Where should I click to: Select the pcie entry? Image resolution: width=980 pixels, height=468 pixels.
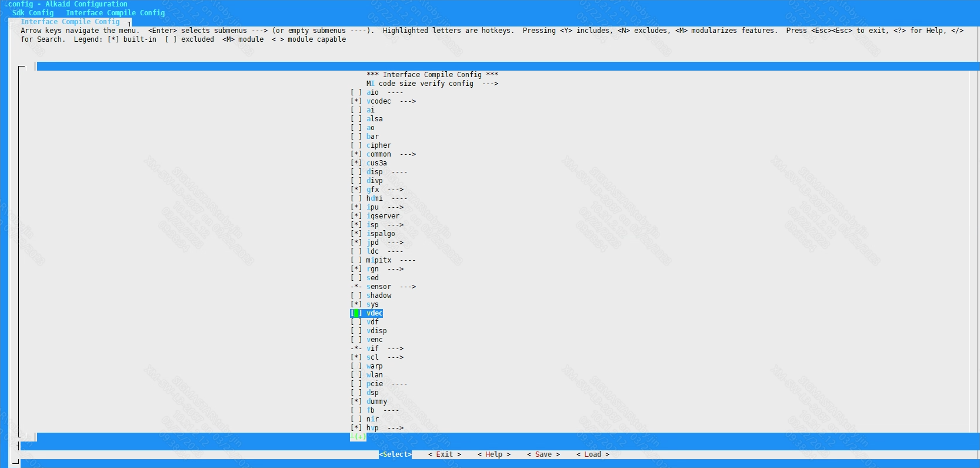(x=375, y=384)
